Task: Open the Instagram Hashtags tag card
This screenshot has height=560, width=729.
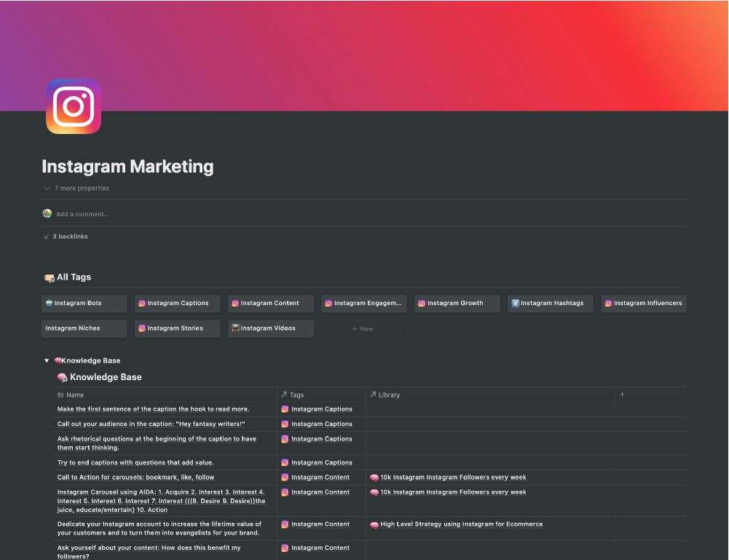Action: [x=551, y=303]
